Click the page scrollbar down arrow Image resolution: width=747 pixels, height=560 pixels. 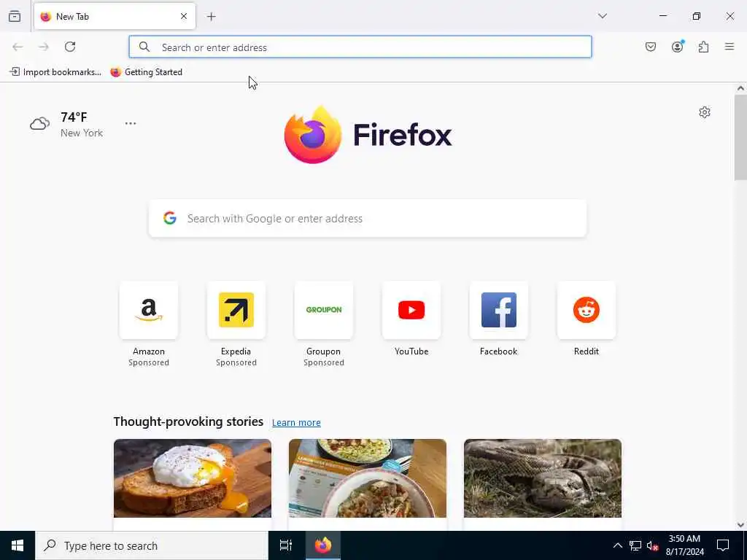tap(740, 525)
